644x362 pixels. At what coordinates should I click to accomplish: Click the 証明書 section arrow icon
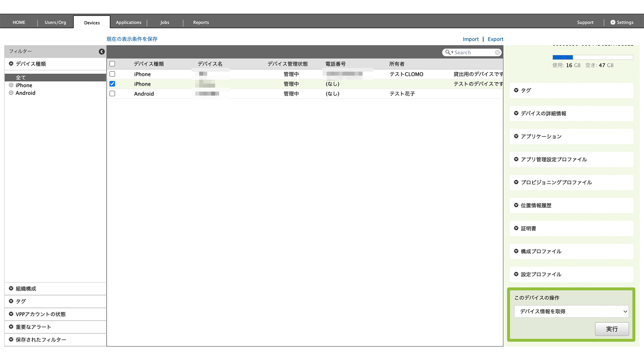516,228
